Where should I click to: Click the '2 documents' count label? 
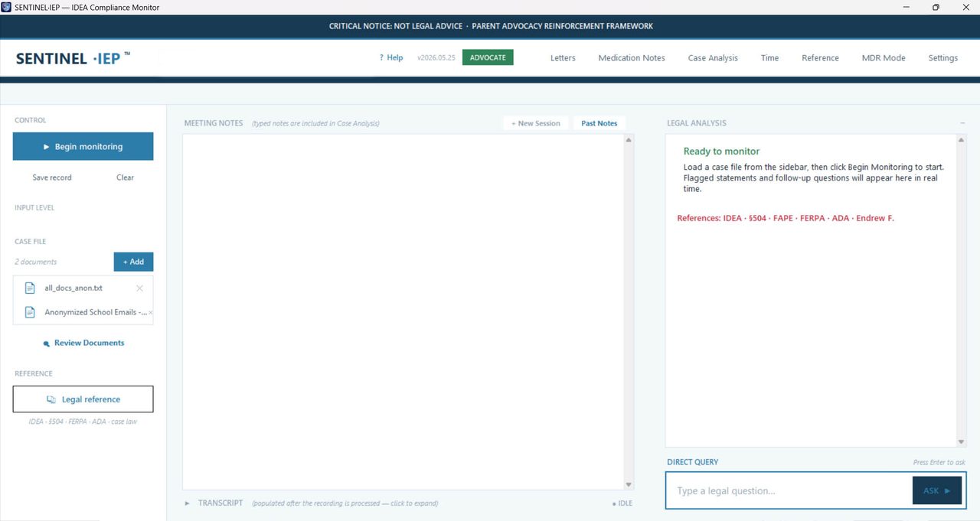(35, 262)
